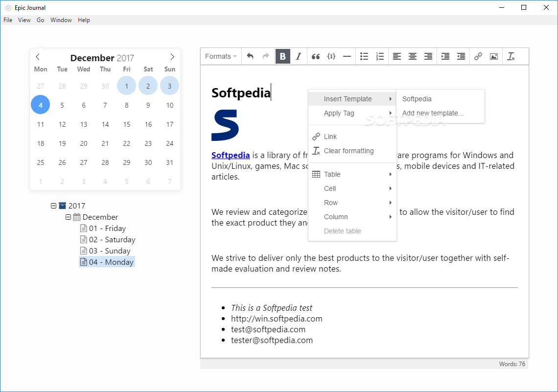
Task: Open the View menu
Action: [24, 20]
